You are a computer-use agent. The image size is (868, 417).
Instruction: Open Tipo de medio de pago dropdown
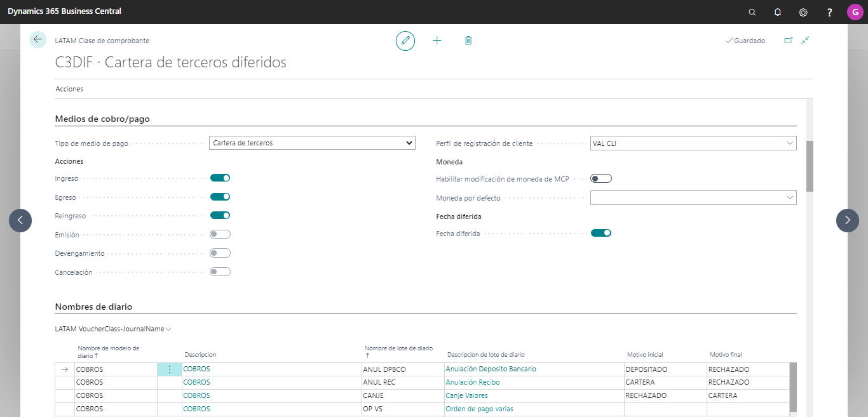[x=312, y=143]
